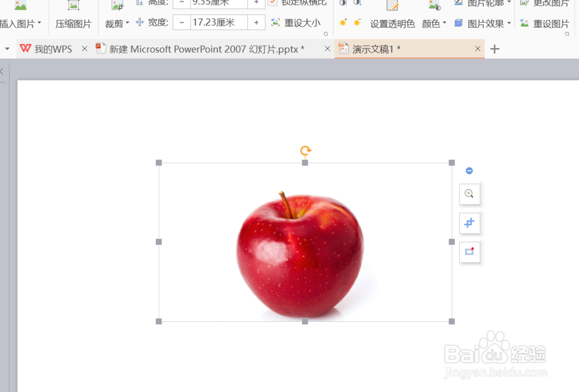This screenshot has height=392, width=579.
Task: Decrease contrast with the contrast-down icon
Action: tap(357, 2)
